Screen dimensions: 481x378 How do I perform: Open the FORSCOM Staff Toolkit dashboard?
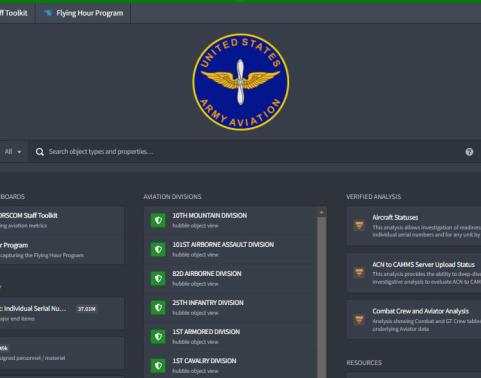[62, 220]
